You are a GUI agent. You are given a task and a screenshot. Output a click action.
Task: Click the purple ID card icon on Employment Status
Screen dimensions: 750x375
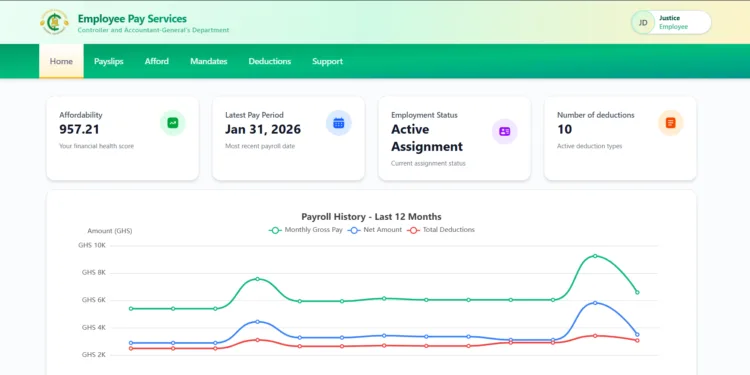(x=505, y=132)
